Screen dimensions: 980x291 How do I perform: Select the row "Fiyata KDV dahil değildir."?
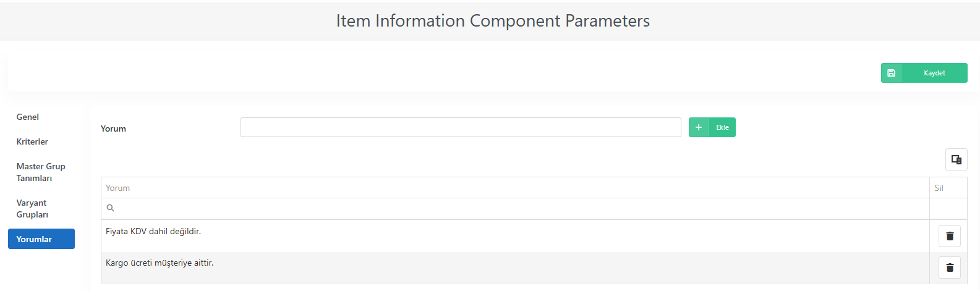[515, 236]
